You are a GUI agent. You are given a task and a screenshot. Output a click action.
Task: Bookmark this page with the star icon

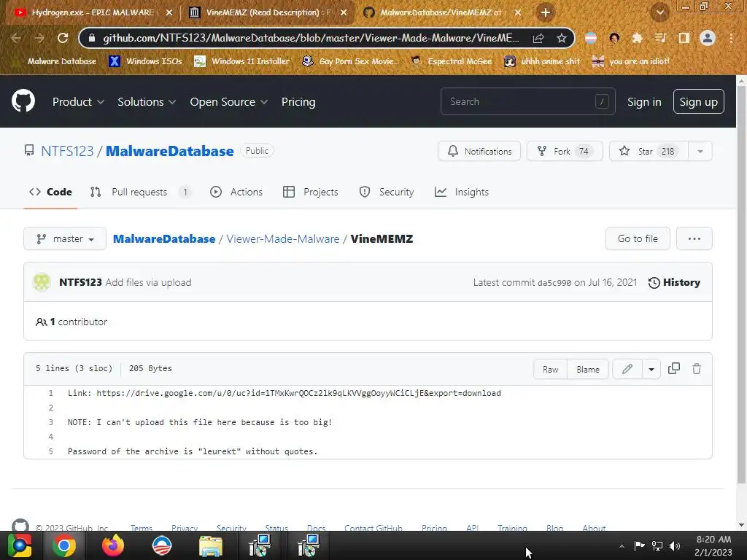click(x=562, y=38)
